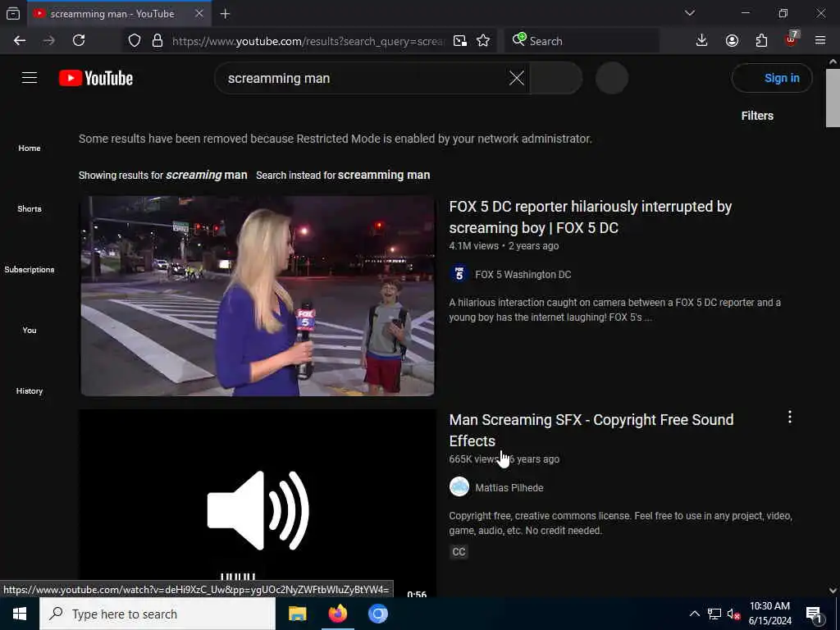The image size is (840, 630).
Task: Click the Firefox Search box
Action: [x=582, y=41]
